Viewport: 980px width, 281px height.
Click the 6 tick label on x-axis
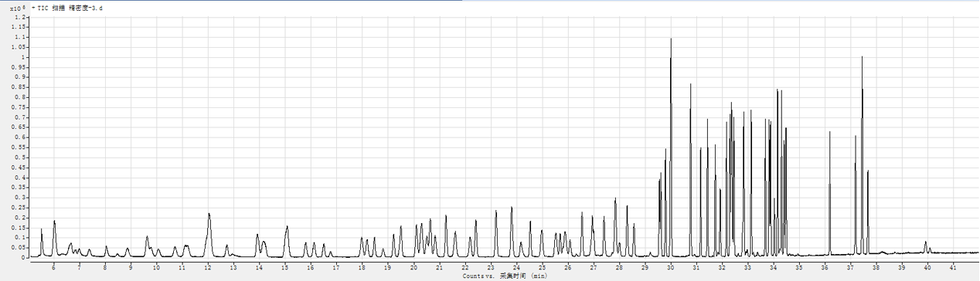[x=53, y=267]
